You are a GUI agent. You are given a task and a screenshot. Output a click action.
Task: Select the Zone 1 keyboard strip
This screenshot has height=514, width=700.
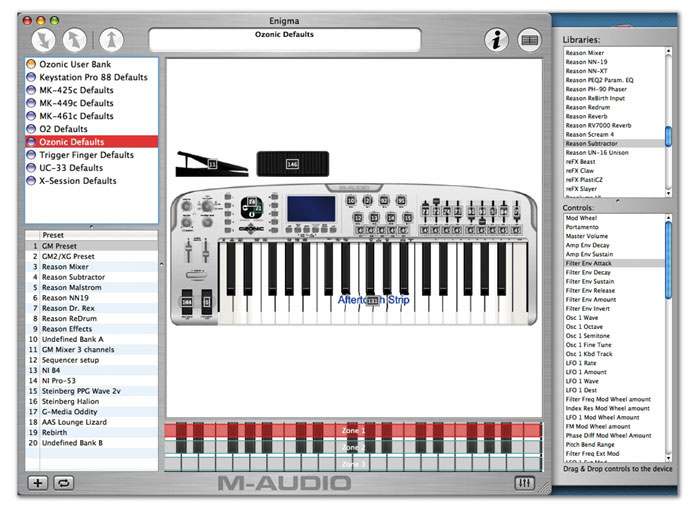[353, 430]
